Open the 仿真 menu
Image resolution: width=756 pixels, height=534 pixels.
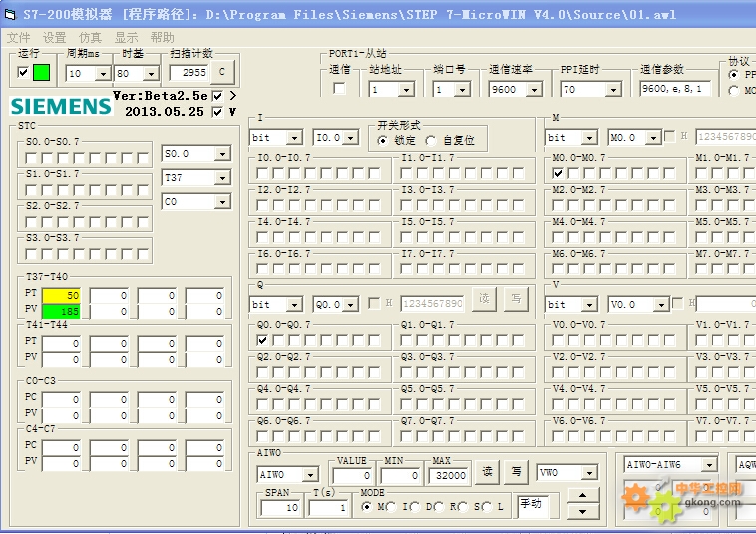pos(90,38)
